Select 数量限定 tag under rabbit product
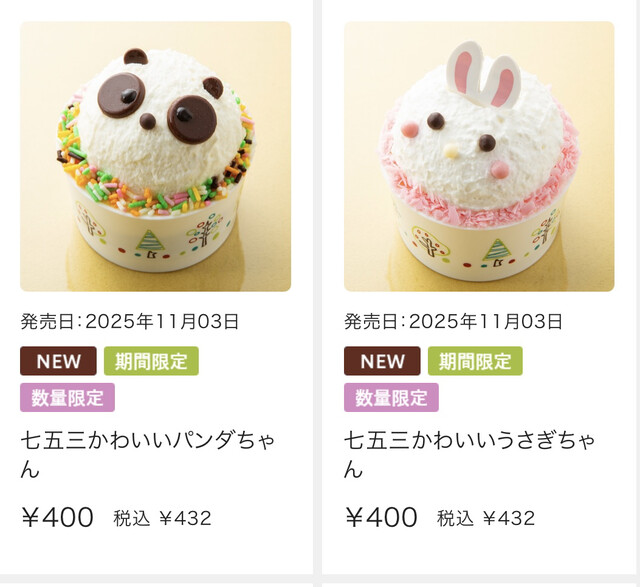640x587 pixels. coord(391,398)
